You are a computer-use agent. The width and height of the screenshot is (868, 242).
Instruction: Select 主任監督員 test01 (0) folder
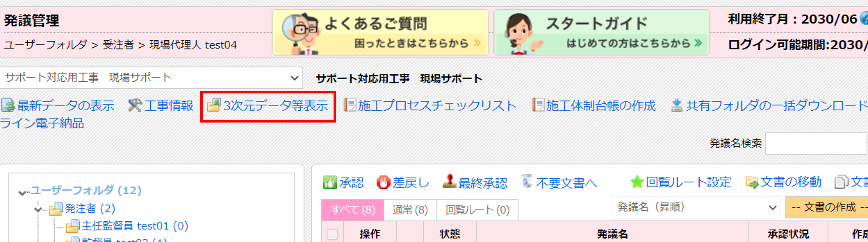[x=135, y=226]
